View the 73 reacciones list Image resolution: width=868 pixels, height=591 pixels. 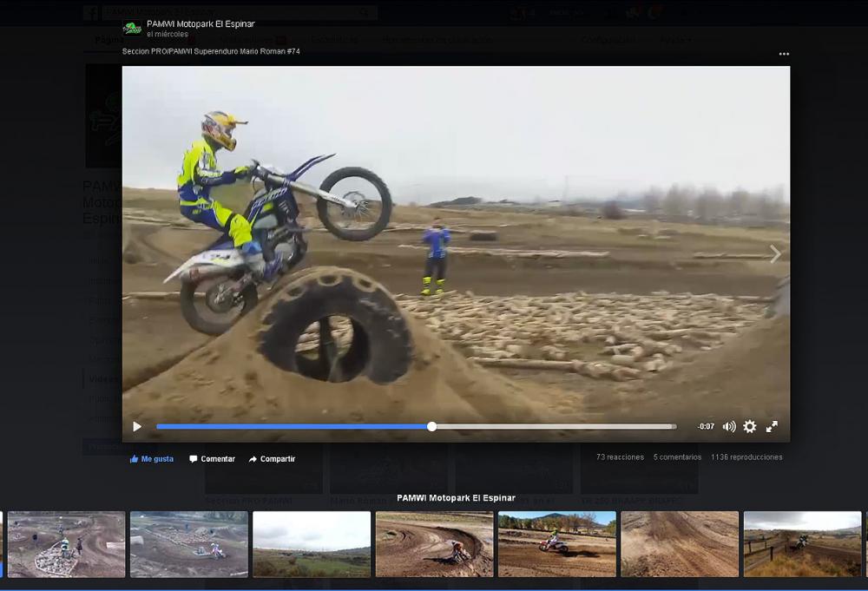pyautogui.click(x=620, y=457)
